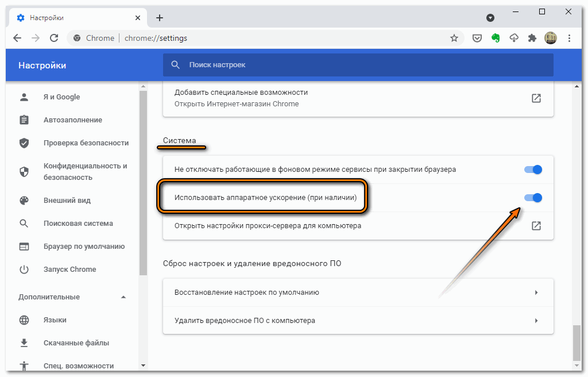Collapse the Дополнительные section
Screen dimensions: 588x377
point(123,297)
